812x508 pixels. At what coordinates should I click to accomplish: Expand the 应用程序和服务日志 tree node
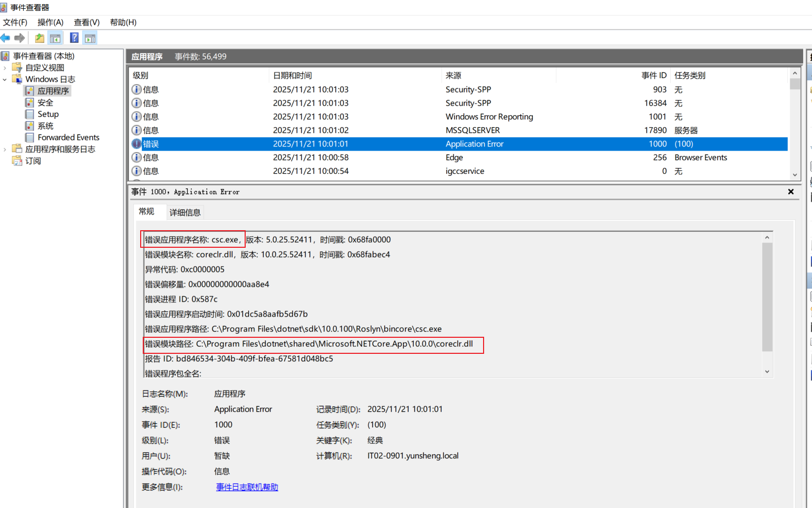coord(5,149)
